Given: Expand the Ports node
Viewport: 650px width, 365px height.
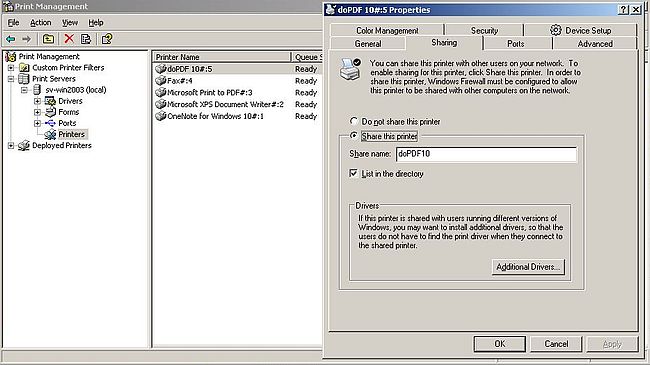Looking at the screenshot, I should [37, 123].
